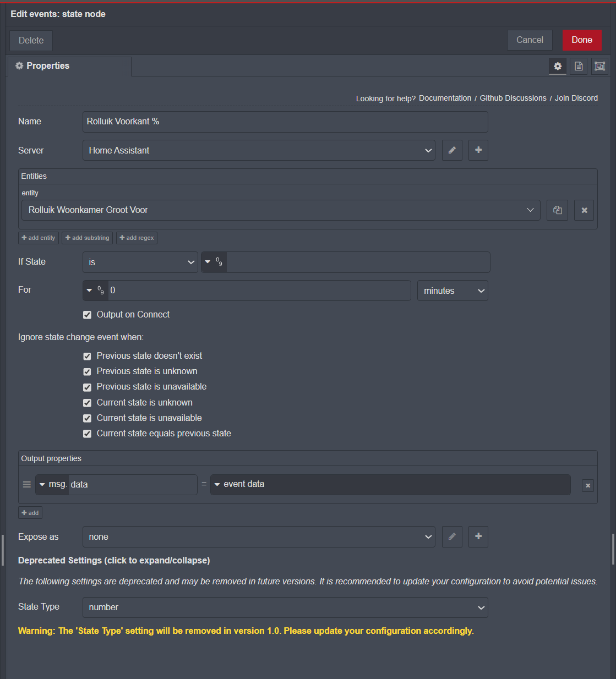Delete the msg.data output property
The width and height of the screenshot is (616, 679).
588,485
